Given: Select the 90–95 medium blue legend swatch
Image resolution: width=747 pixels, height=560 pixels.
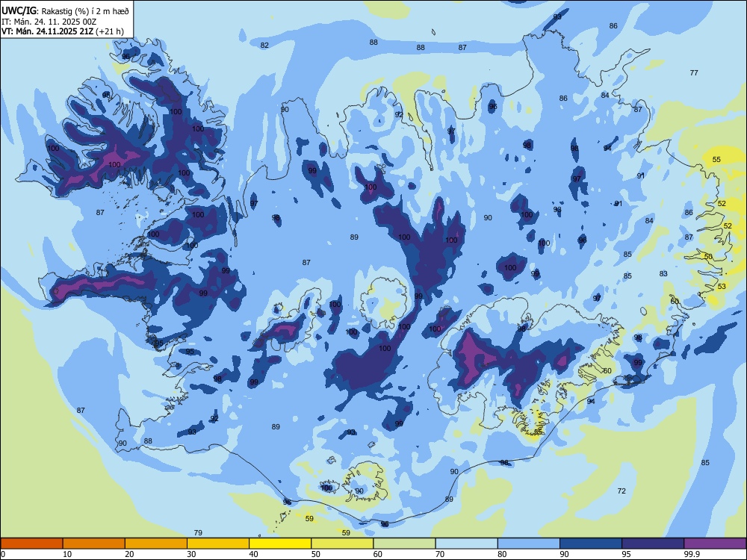Looking at the screenshot, I should click(591, 544).
